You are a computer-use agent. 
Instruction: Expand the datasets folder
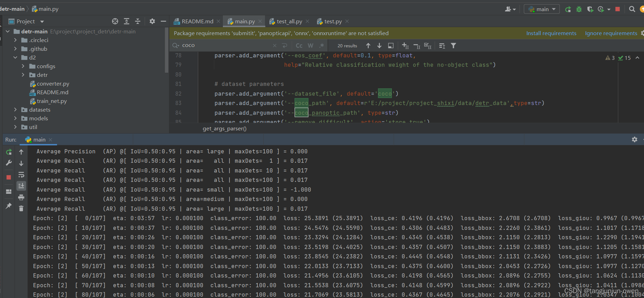pos(15,110)
